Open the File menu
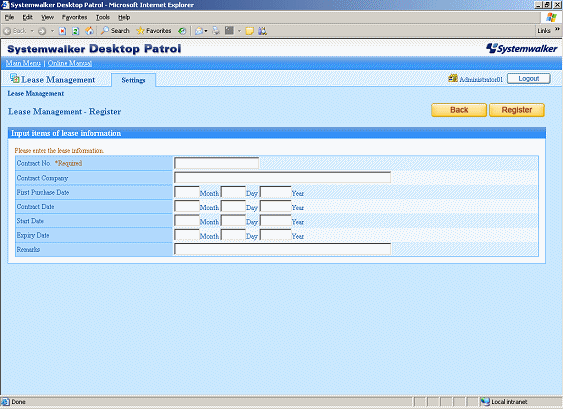 9,17
